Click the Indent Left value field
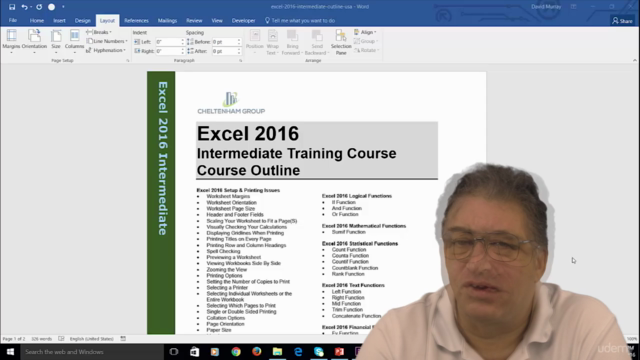 tap(168, 42)
